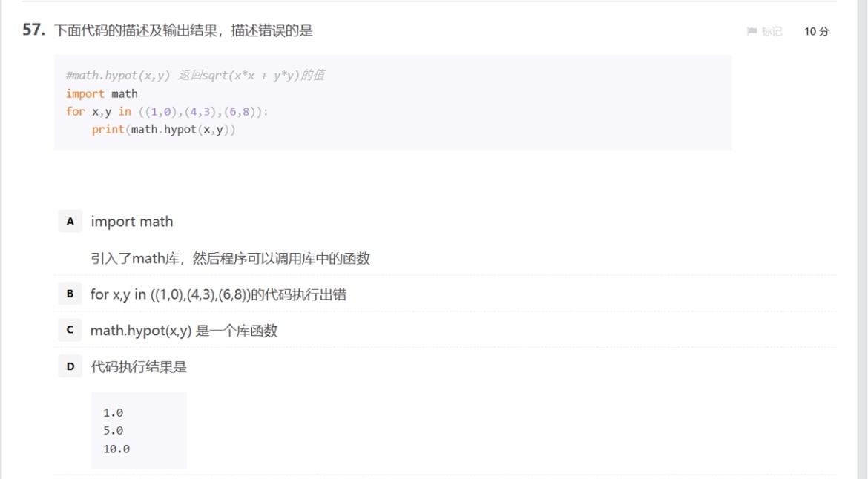Click the '1.0' output line

coord(113,412)
